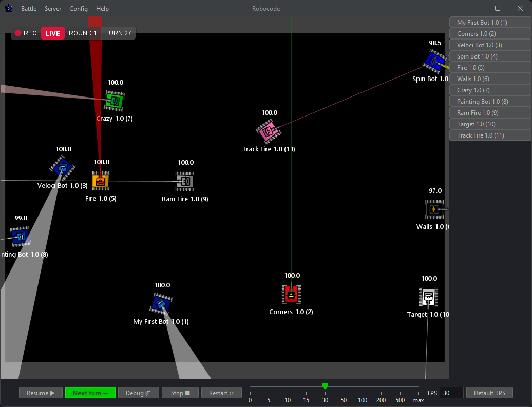The height and width of the screenshot is (407, 532).
Task: Set TPS slider to 100 mark
Action: click(363, 386)
